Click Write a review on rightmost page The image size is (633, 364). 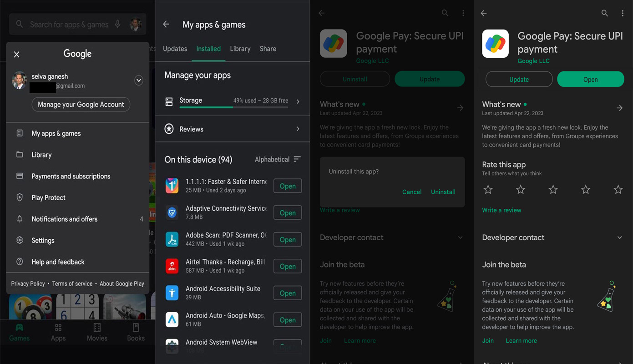point(501,210)
